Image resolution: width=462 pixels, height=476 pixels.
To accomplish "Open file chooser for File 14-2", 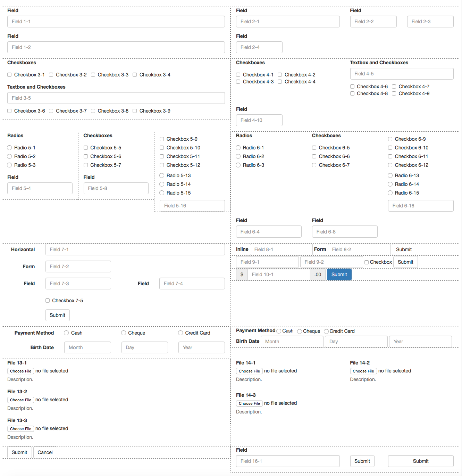I will 363,371.
